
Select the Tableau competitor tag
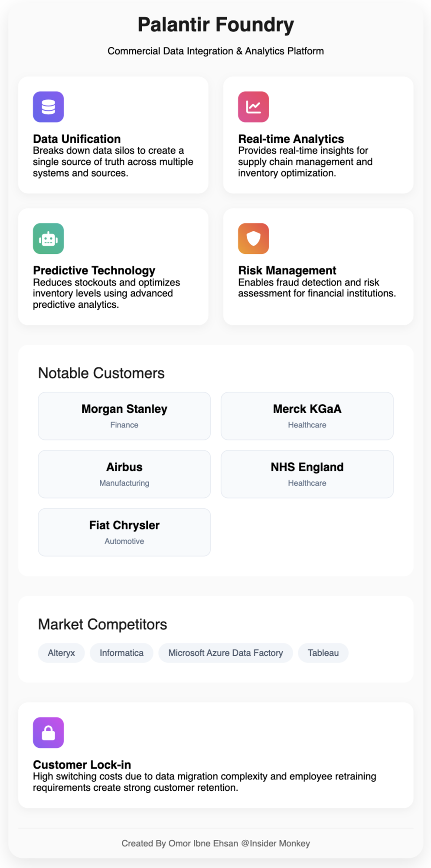(323, 653)
